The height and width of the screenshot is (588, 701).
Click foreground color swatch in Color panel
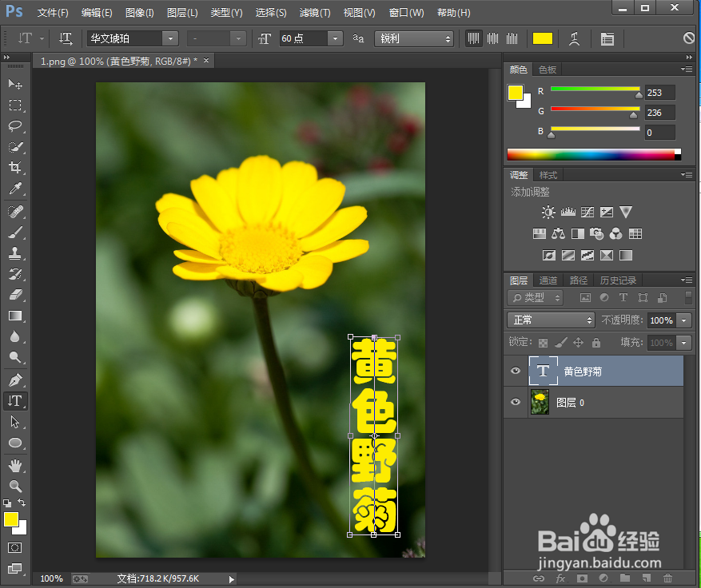515,93
